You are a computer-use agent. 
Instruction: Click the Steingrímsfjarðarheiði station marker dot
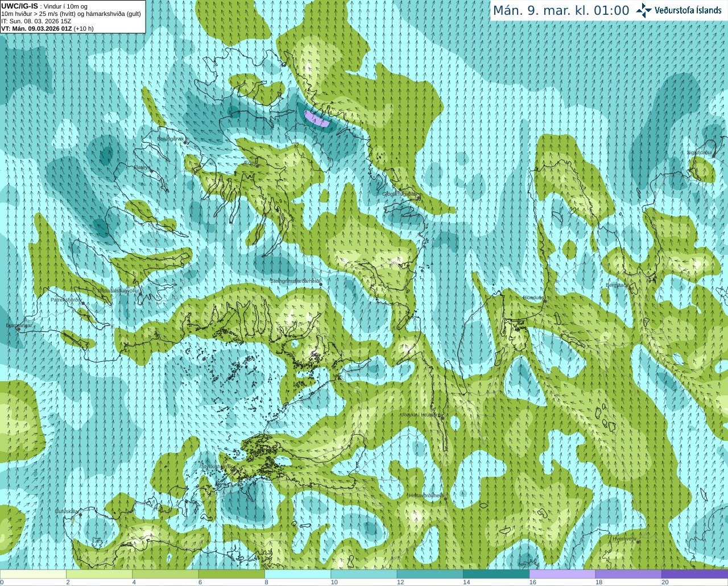(x=321, y=283)
